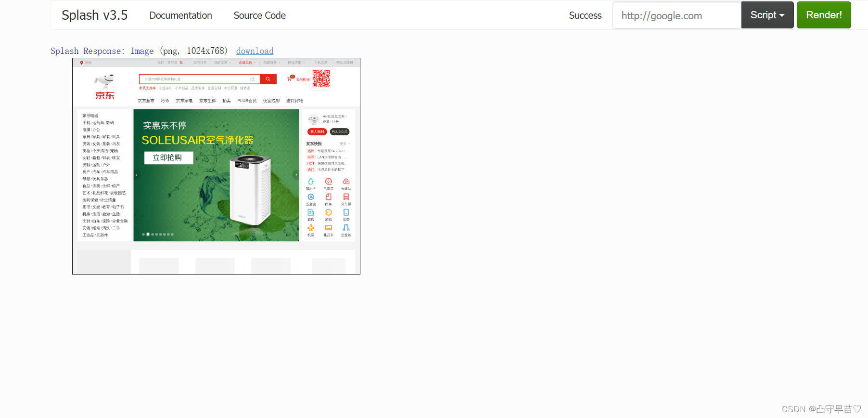This screenshot has height=418, width=868.
Task: Click the 酒店 hotel icon
Action: click(311, 212)
